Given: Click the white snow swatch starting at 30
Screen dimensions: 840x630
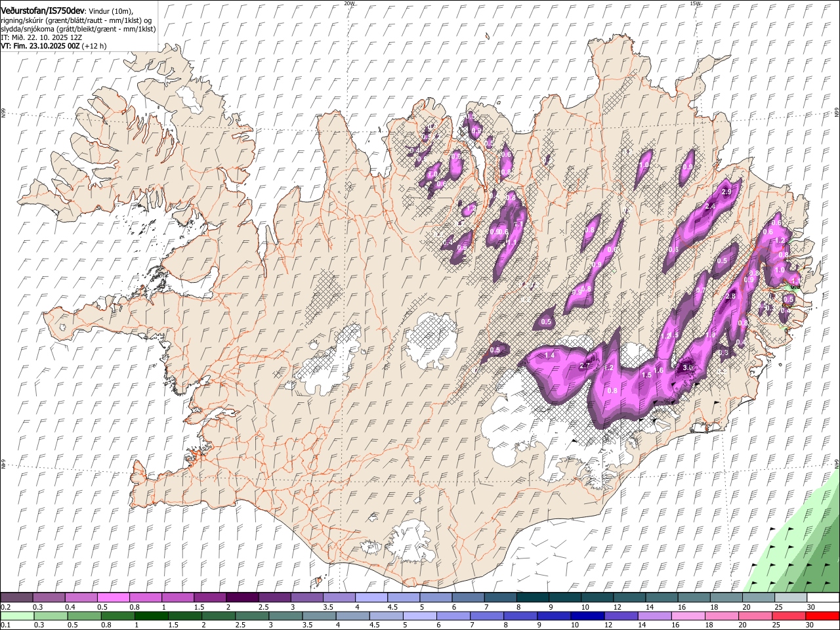Looking at the screenshot, I should (x=824, y=598).
